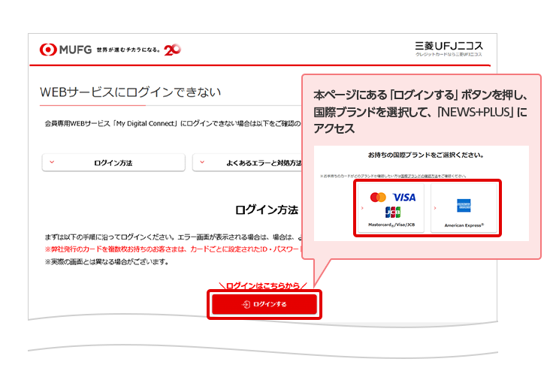Click the ログインはこちらから label
Screen dimensions: 556x392
click(x=263, y=285)
